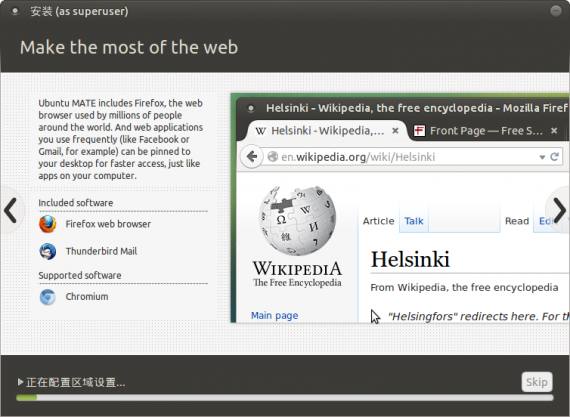The height and width of the screenshot is (417, 570).
Task: Open the address bar history dropdown
Action: [542, 157]
